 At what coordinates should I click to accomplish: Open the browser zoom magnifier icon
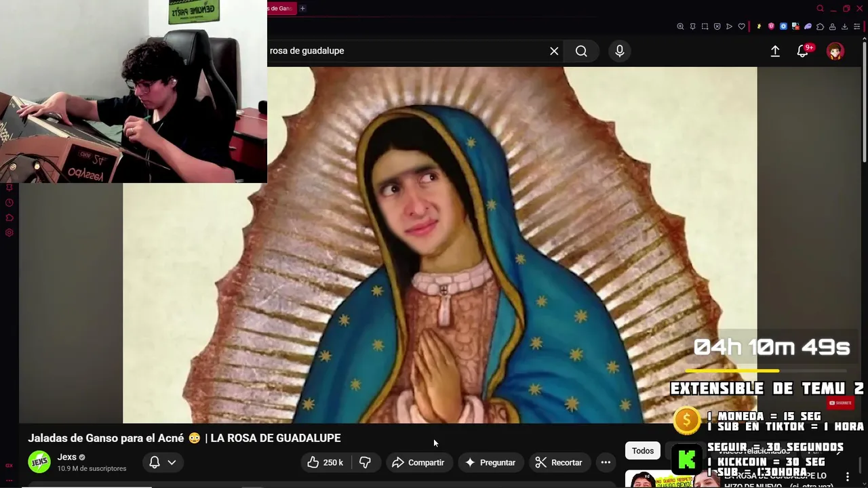click(680, 26)
